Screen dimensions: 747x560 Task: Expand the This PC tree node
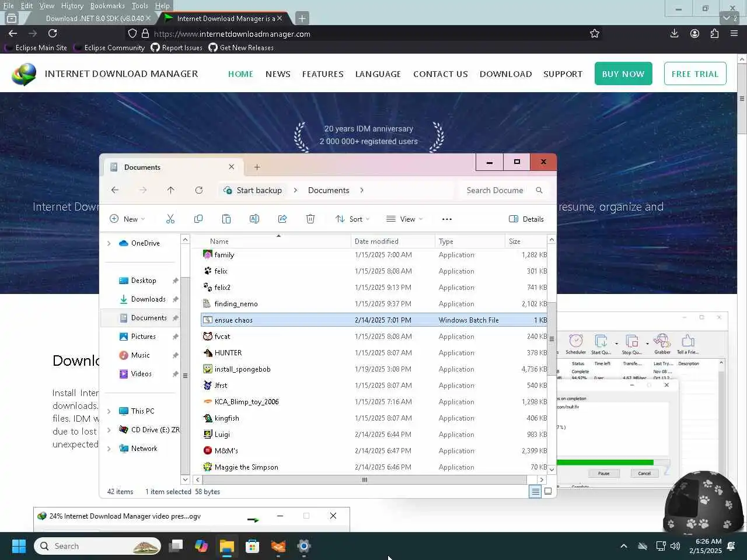[109, 411]
